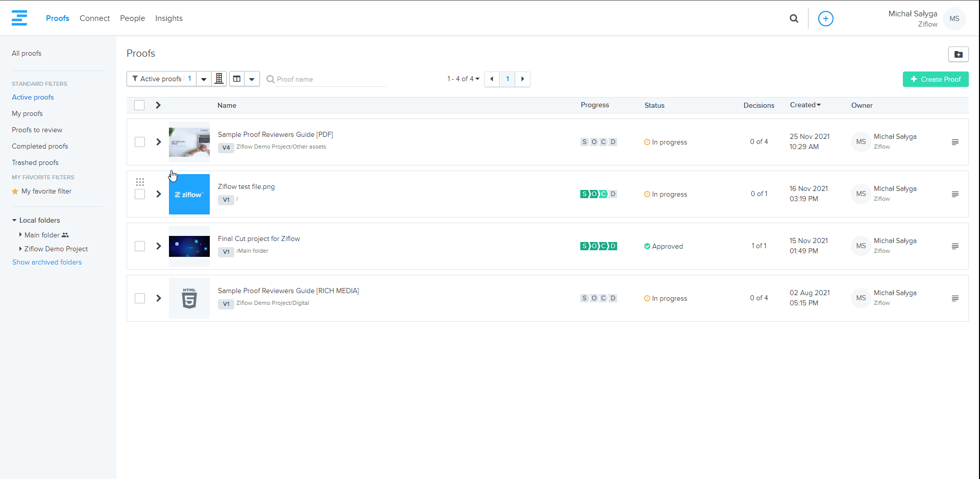The width and height of the screenshot is (980, 479).
Task: Open row menu for Sample Proof Reviewers Guide [PDF]
Action: click(x=955, y=142)
